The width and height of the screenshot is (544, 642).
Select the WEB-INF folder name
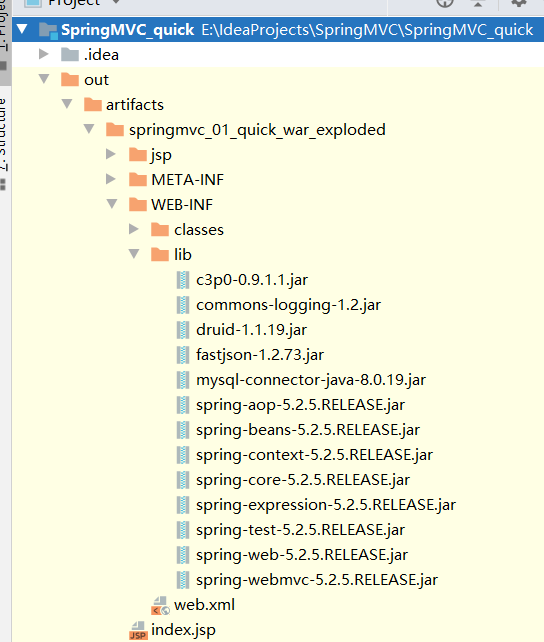pyautogui.click(x=182, y=205)
